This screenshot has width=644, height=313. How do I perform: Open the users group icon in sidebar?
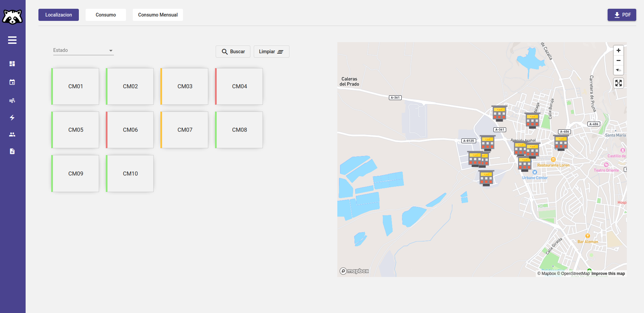tap(12, 134)
